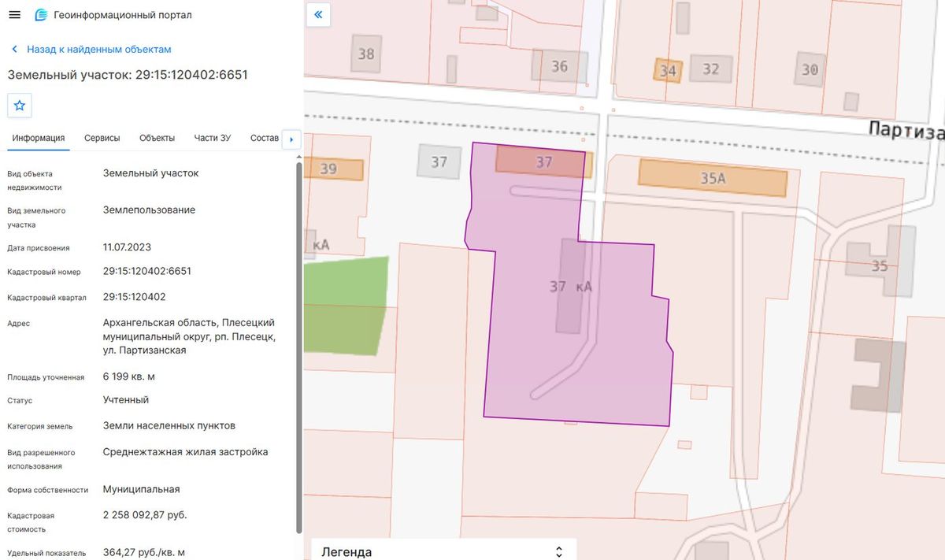Viewport: 945px width, 560px height.
Task: Open the hamburger main menu
Action: (14, 15)
